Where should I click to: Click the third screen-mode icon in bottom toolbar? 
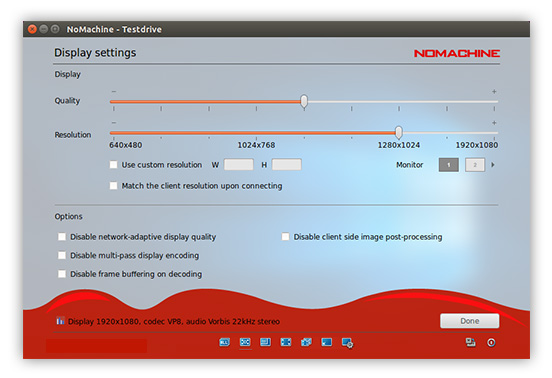tap(265, 342)
